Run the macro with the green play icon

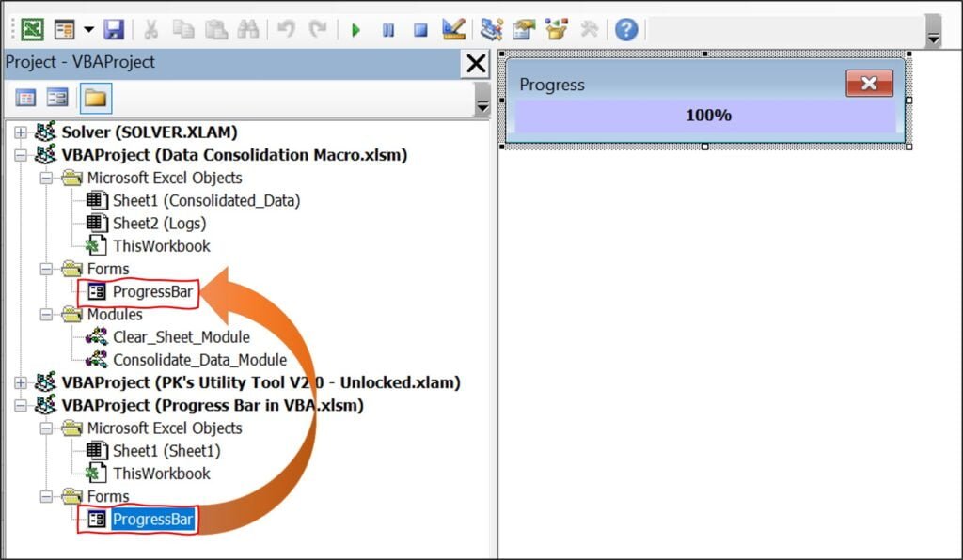tap(355, 30)
